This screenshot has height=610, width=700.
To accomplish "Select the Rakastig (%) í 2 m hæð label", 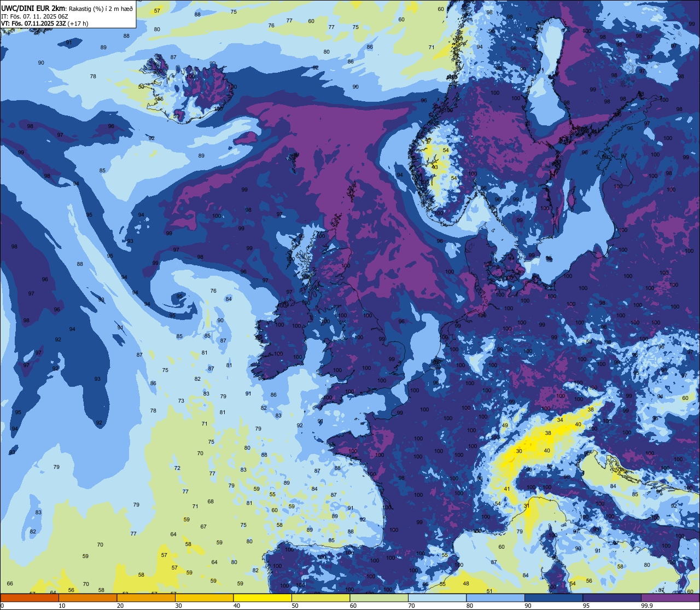I will point(101,9).
